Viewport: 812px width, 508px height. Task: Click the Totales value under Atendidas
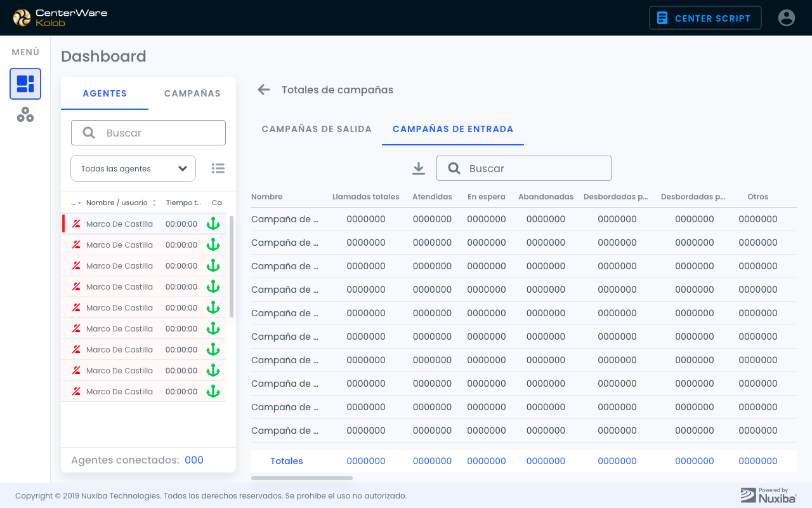point(432,461)
